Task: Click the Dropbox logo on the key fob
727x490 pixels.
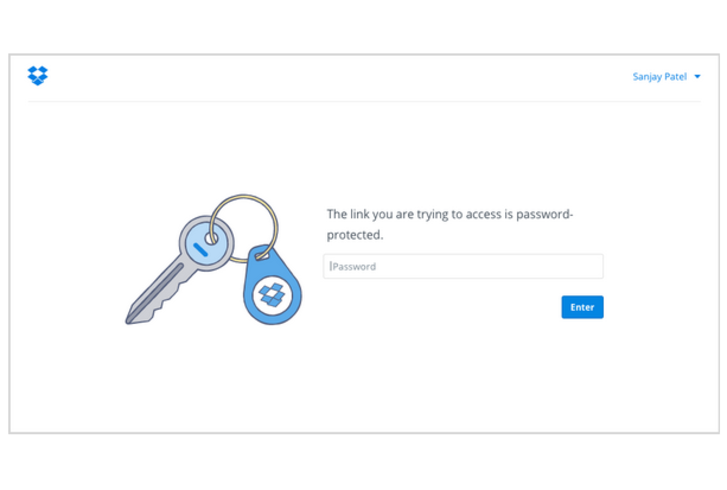Action: click(x=272, y=295)
